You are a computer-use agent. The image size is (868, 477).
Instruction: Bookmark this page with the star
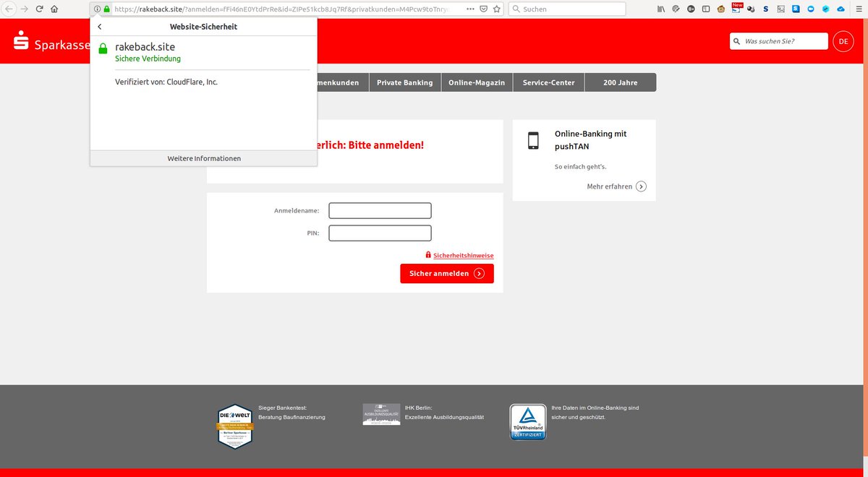tap(496, 9)
